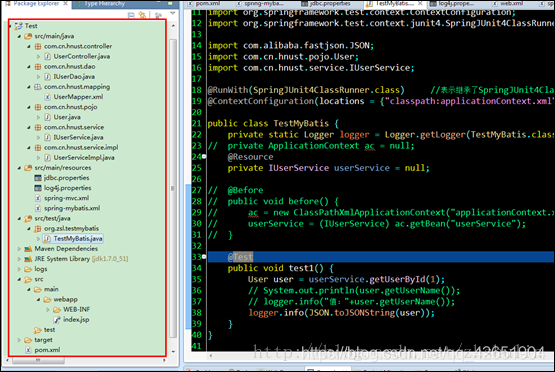Collapse the webapp folder
The height and width of the screenshot is (372, 555).
pyautogui.click(x=39, y=300)
